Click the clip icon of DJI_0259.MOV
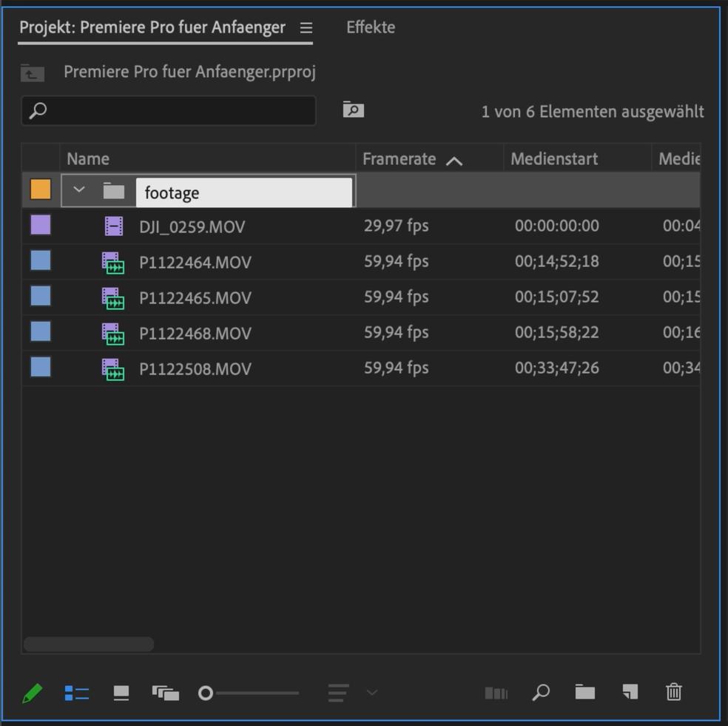This screenshot has width=728, height=726. [x=113, y=226]
